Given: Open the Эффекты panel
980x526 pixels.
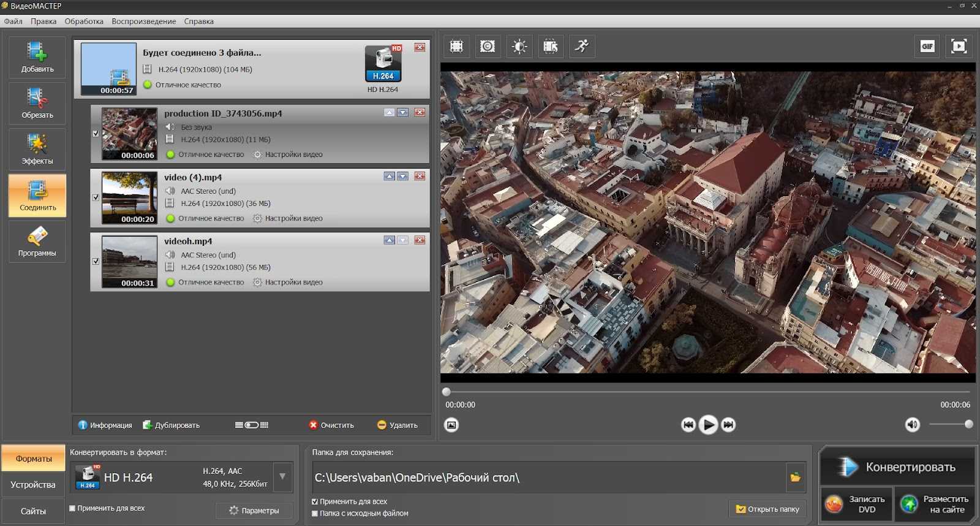Looking at the screenshot, I should (37, 149).
